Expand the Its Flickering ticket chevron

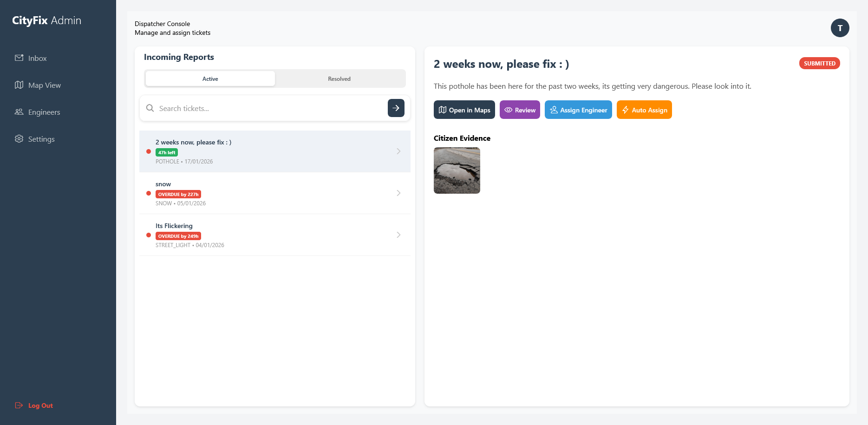(x=398, y=235)
